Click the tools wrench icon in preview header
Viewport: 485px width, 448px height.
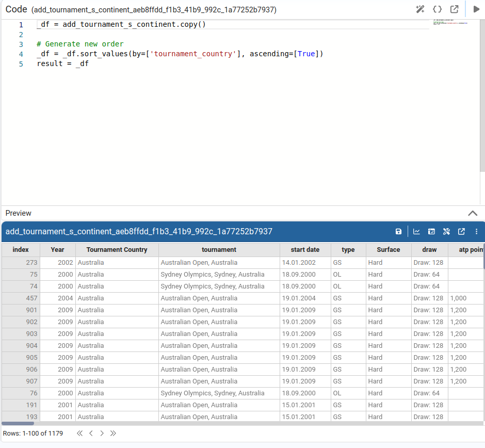[447, 232]
